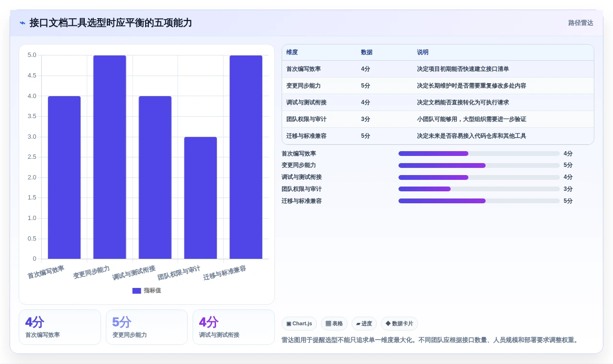
Task: Click the 雷达图 footer note text
Action: 431,340
